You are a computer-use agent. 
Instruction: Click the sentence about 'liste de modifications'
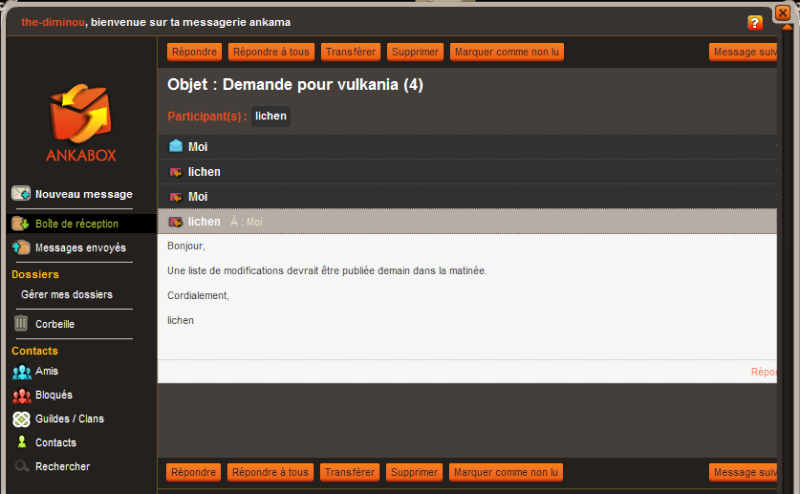point(327,270)
